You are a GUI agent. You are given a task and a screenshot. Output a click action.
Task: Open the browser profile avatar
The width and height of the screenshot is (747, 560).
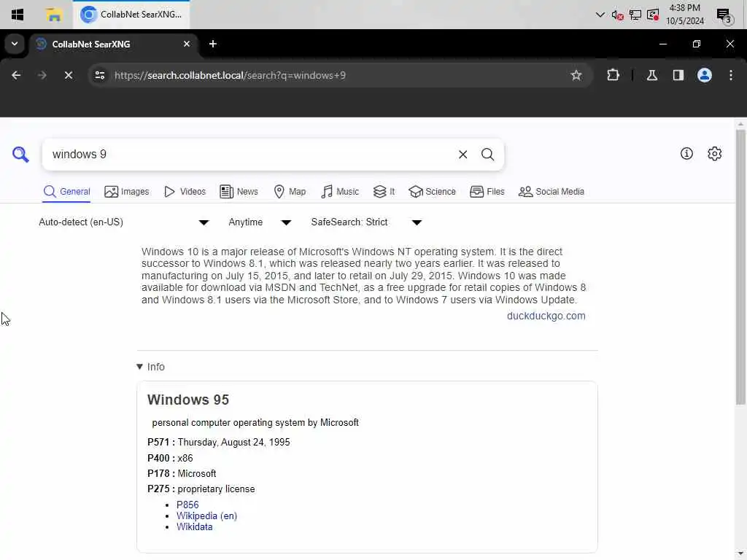[x=704, y=75]
